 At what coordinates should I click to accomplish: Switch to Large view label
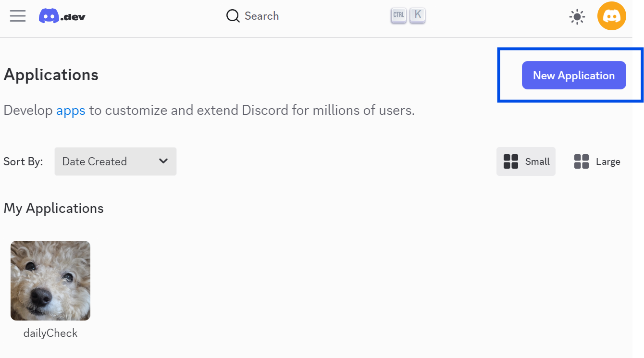[x=608, y=161]
